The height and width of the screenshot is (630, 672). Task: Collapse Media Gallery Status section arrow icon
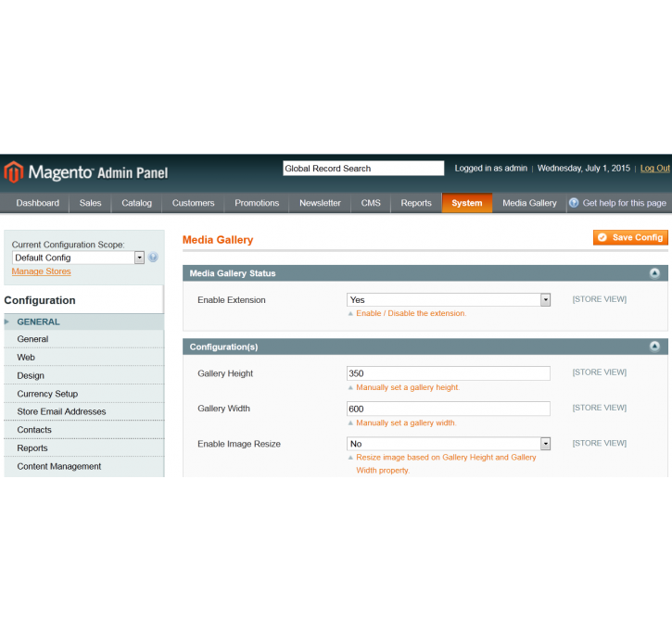(x=654, y=272)
